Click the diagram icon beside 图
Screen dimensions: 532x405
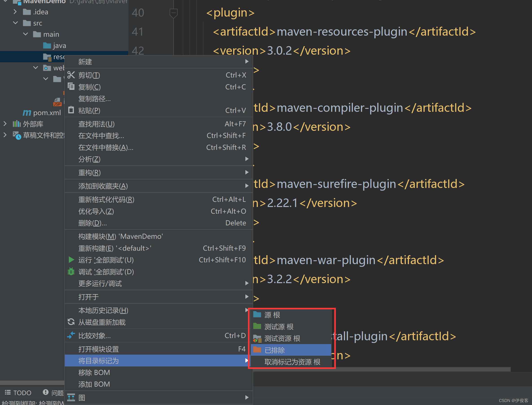(71, 397)
